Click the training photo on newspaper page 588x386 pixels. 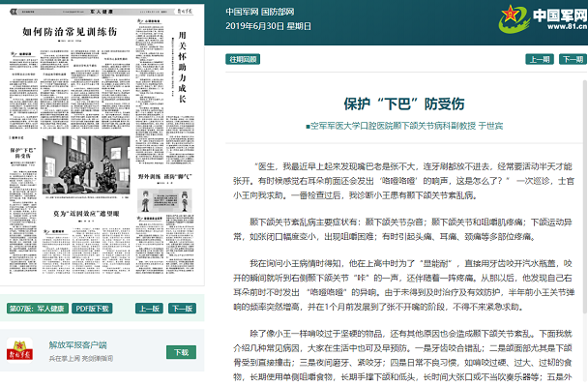tap(86, 165)
